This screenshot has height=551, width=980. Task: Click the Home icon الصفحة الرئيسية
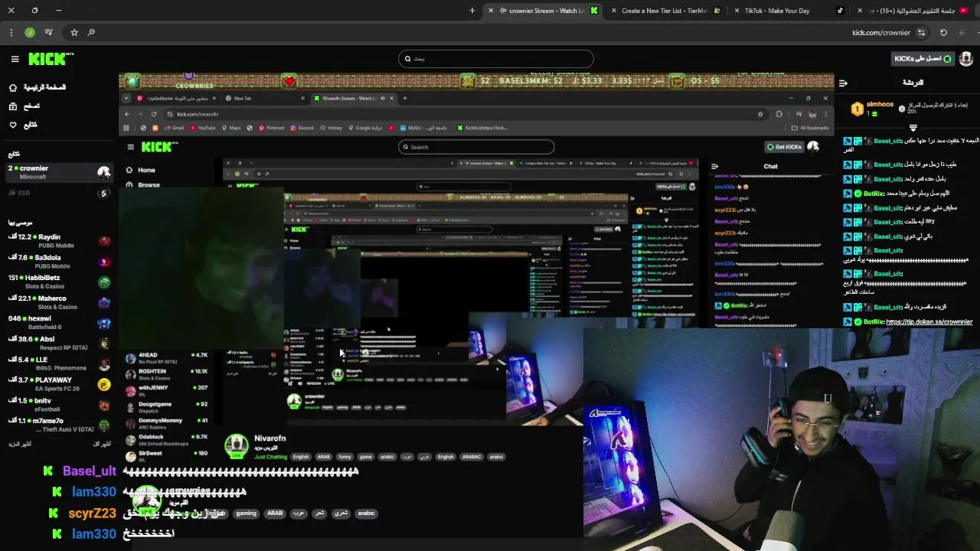point(13,87)
